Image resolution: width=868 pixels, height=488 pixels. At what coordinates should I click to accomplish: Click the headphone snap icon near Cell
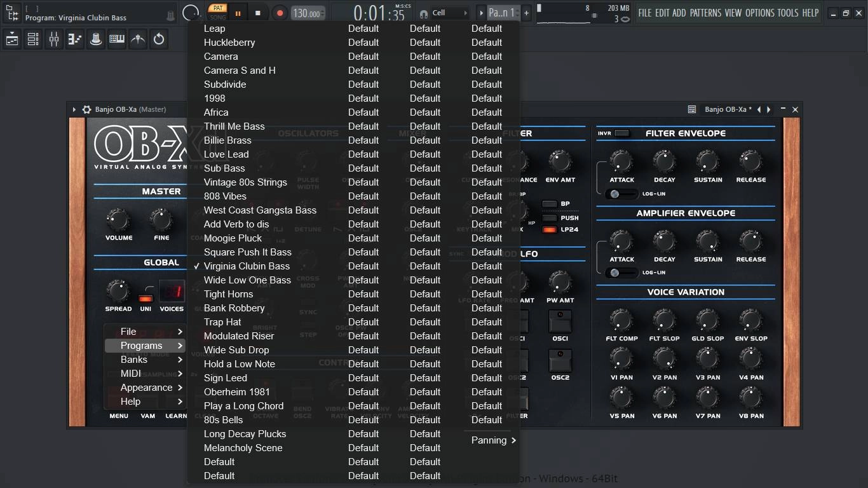click(424, 13)
